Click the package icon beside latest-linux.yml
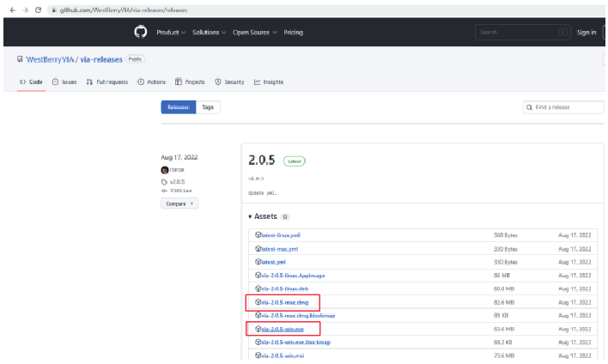The height and width of the screenshot is (364, 608). 258,234
